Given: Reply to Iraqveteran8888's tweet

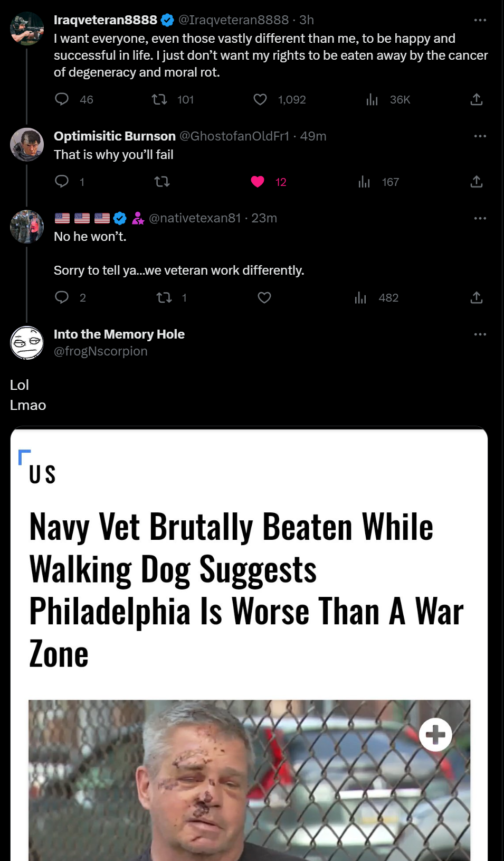Looking at the screenshot, I should [62, 99].
